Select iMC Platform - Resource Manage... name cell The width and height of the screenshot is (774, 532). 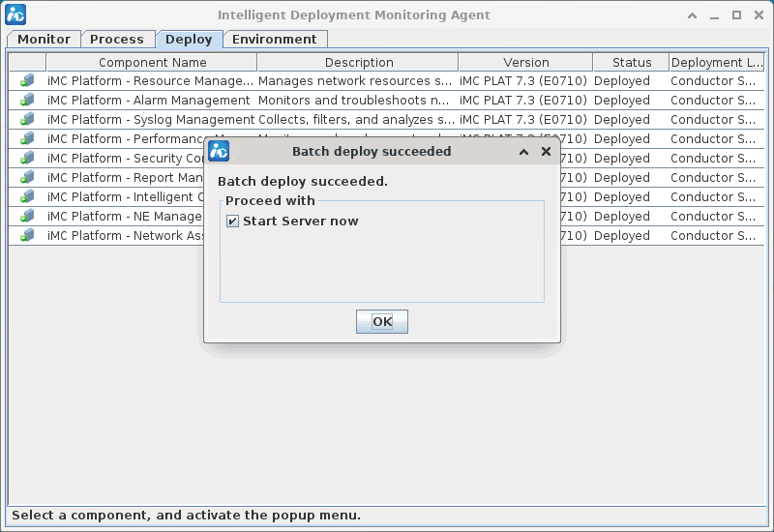pos(151,81)
